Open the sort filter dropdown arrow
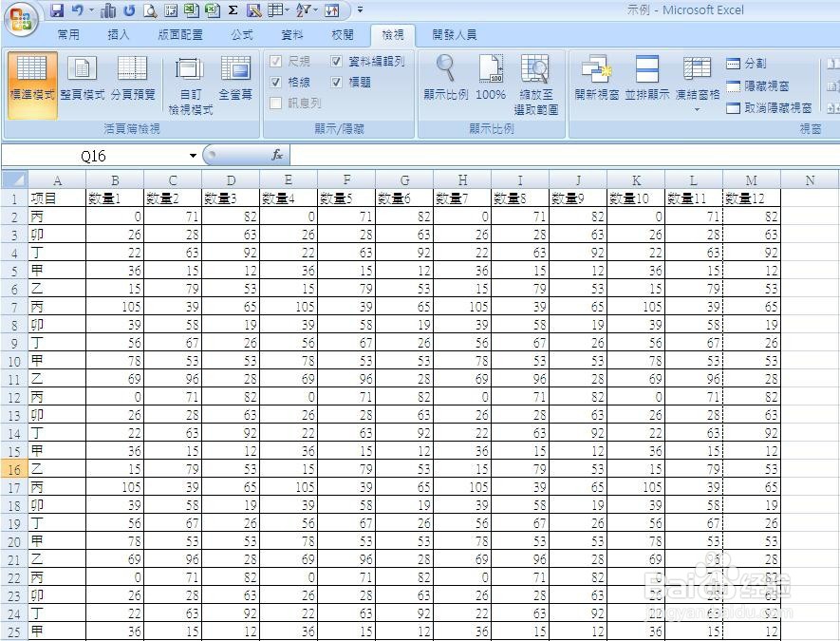 [x=316, y=10]
